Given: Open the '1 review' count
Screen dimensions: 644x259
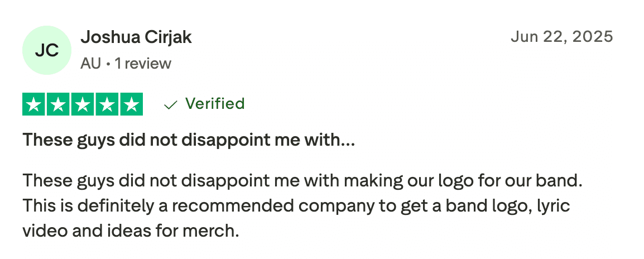Looking at the screenshot, I should 143,64.
